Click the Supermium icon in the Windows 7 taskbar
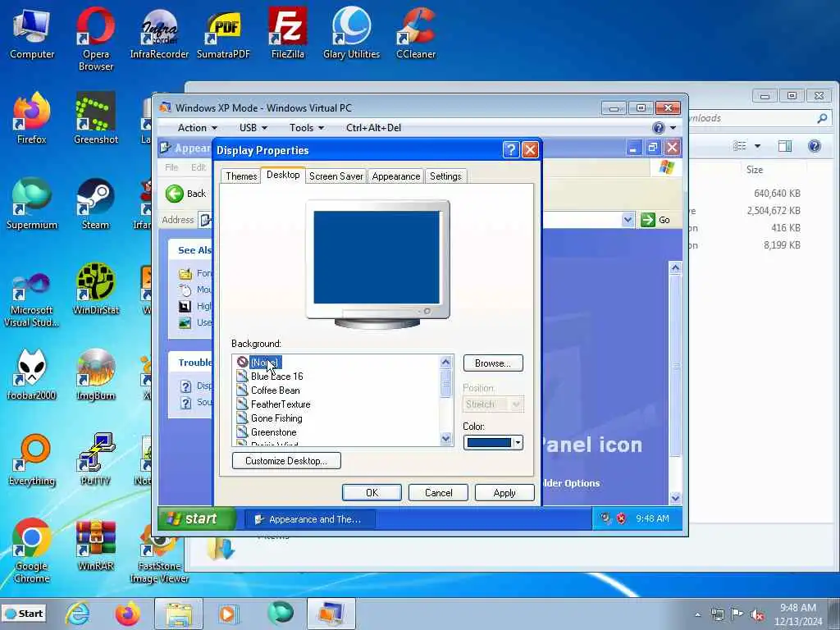840x630 pixels. (281, 614)
